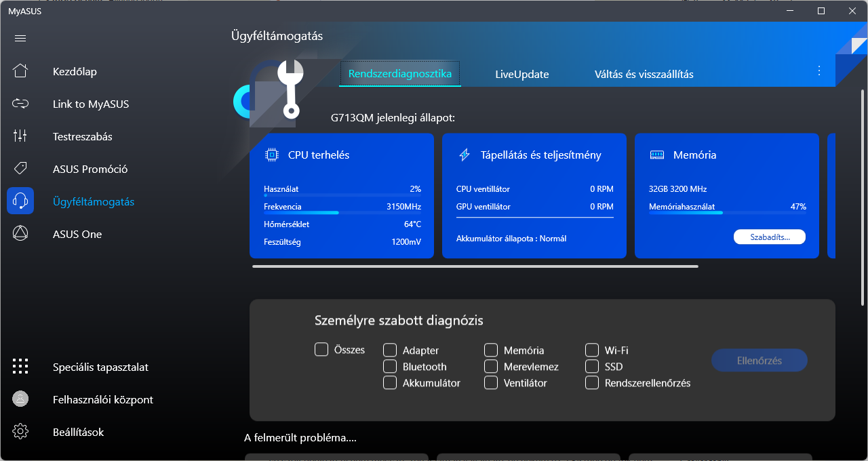868x461 pixels.
Task: Open Testreszabás section
Action: coord(83,136)
